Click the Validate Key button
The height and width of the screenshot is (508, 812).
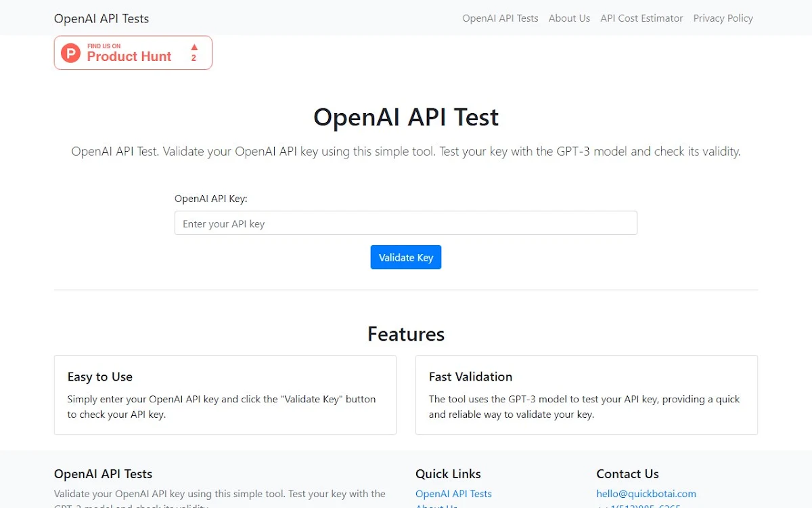(406, 257)
